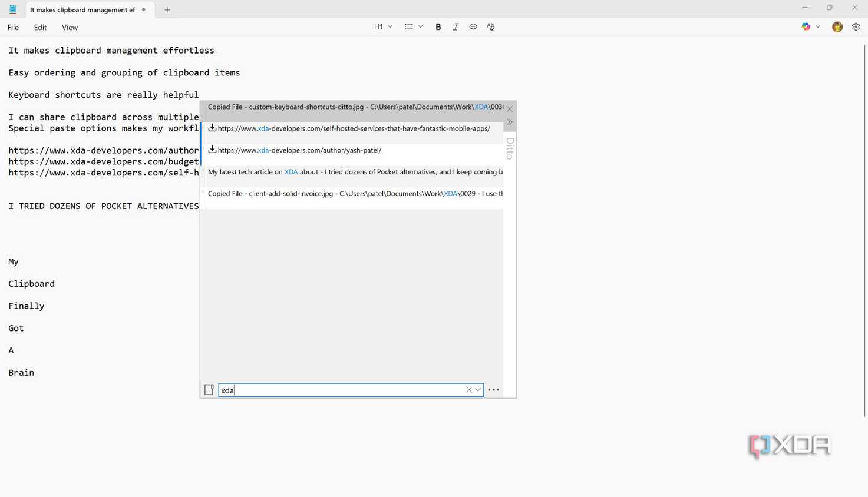This screenshot has width=868, height=497.
Task: Insert a link using the toolbar link icon
Action: [473, 27]
